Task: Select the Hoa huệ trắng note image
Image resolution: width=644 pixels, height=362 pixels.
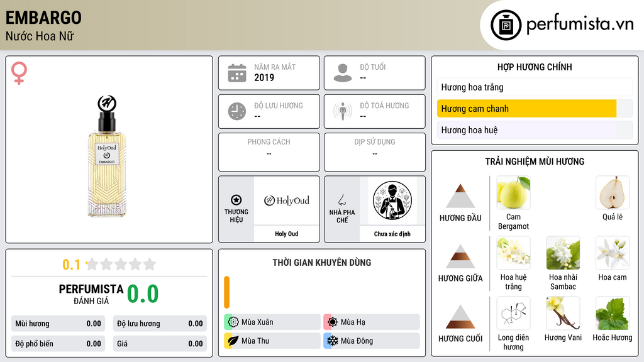Action: (x=513, y=253)
